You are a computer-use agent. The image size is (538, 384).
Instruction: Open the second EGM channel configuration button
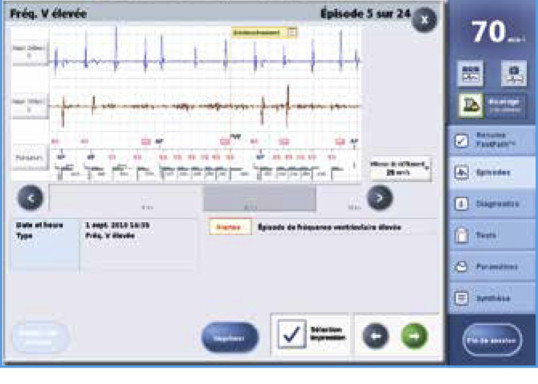click(30, 106)
